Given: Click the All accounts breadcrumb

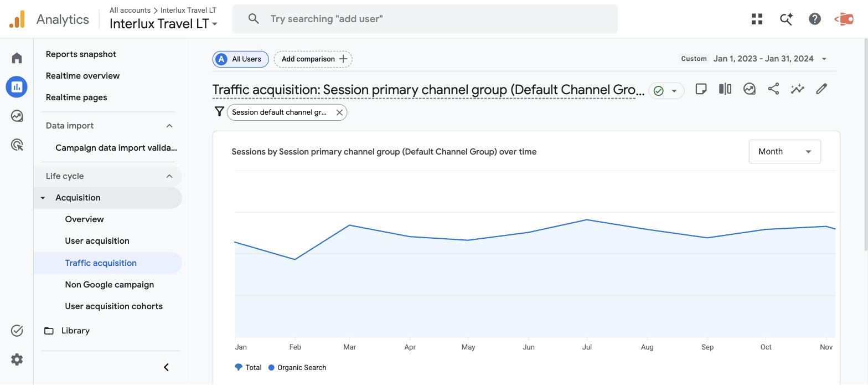Looking at the screenshot, I should coord(130,10).
